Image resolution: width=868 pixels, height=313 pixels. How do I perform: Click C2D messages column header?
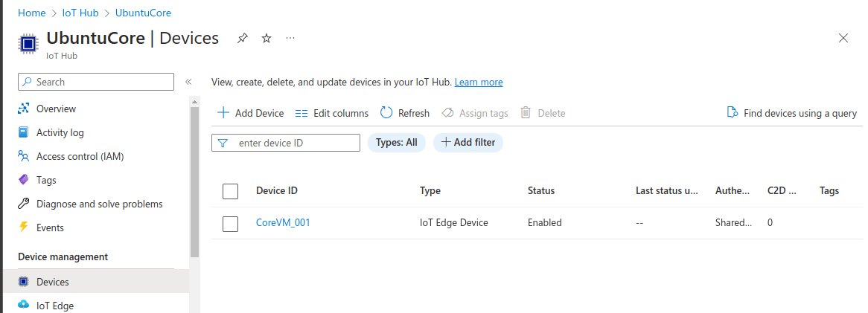tap(782, 191)
